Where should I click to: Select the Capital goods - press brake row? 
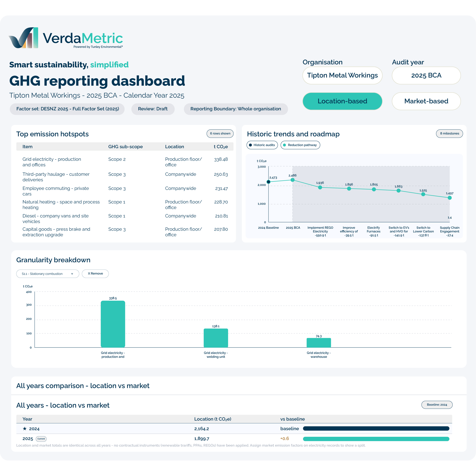pyautogui.click(x=125, y=232)
